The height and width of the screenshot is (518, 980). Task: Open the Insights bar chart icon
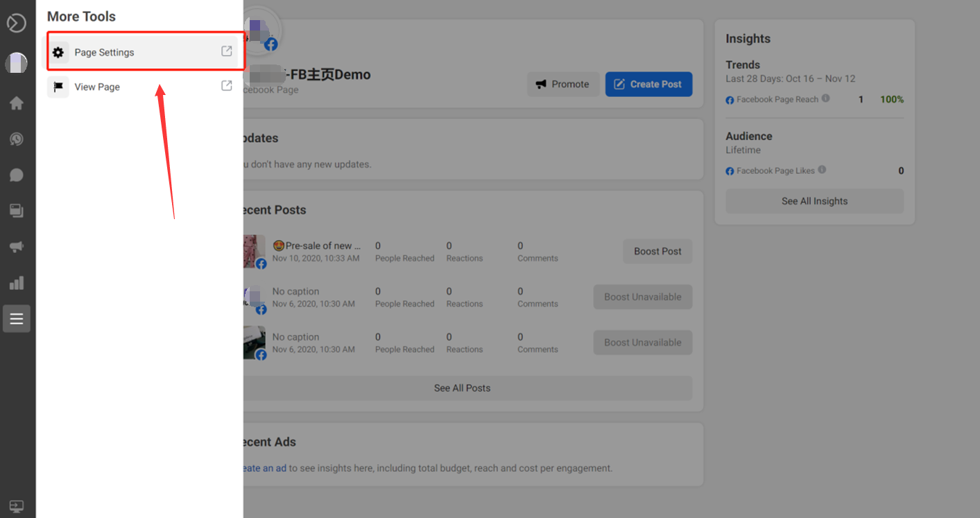point(17,283)
